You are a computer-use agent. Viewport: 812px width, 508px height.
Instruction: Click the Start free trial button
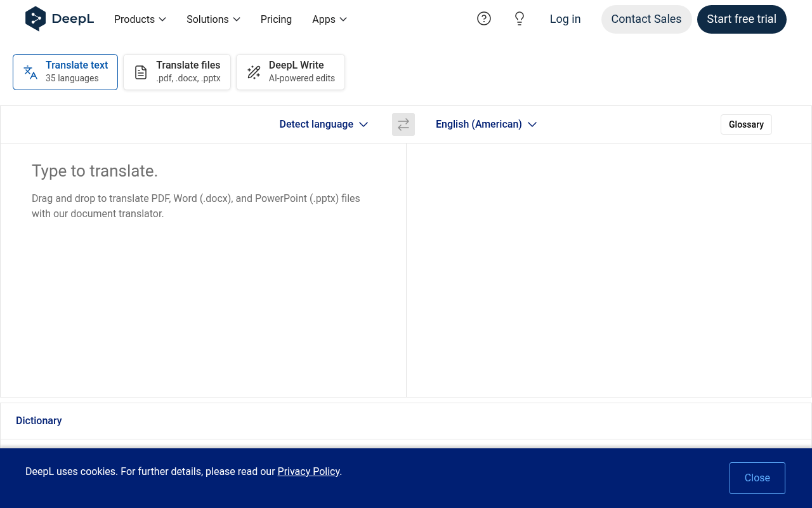tap(742, 19)
